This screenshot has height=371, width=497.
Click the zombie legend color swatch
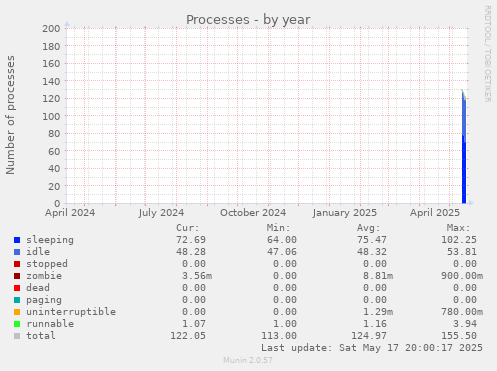[17, 276]
